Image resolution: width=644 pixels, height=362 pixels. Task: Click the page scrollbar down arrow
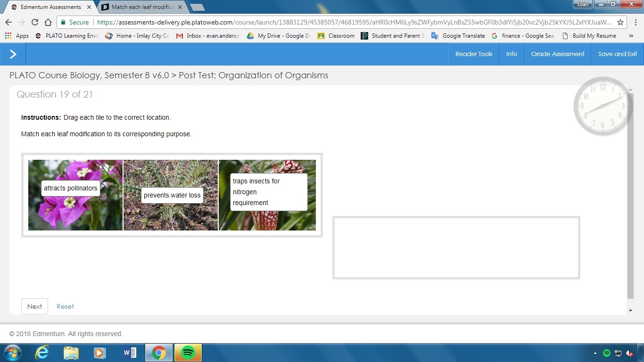[x=631, y=311]
